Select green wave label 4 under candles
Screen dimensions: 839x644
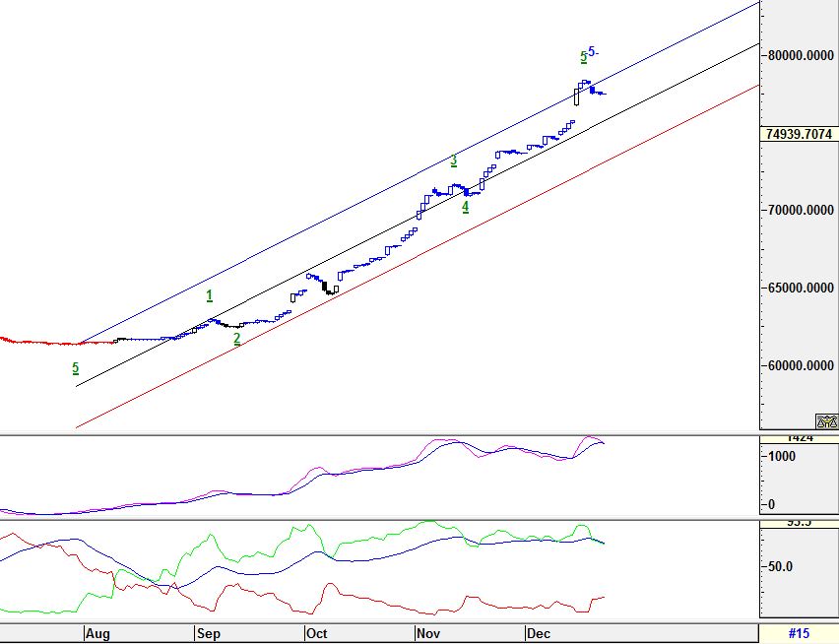point(466,207)
